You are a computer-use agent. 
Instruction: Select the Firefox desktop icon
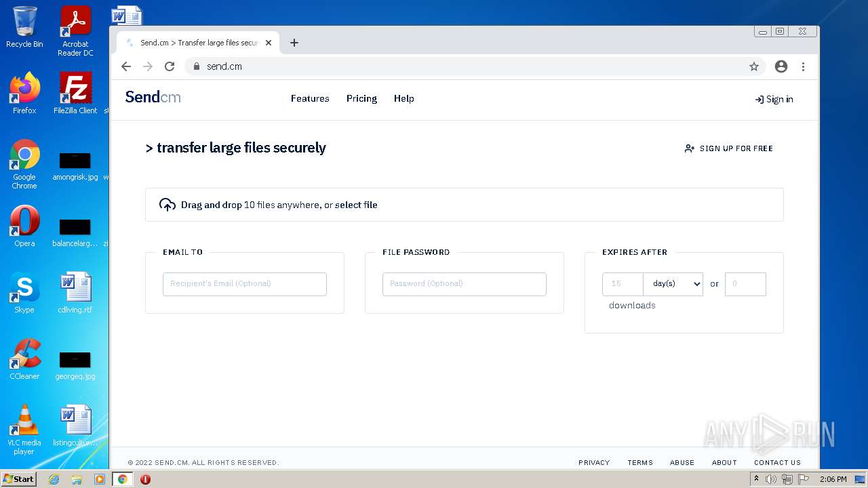(x=24, y=94)
